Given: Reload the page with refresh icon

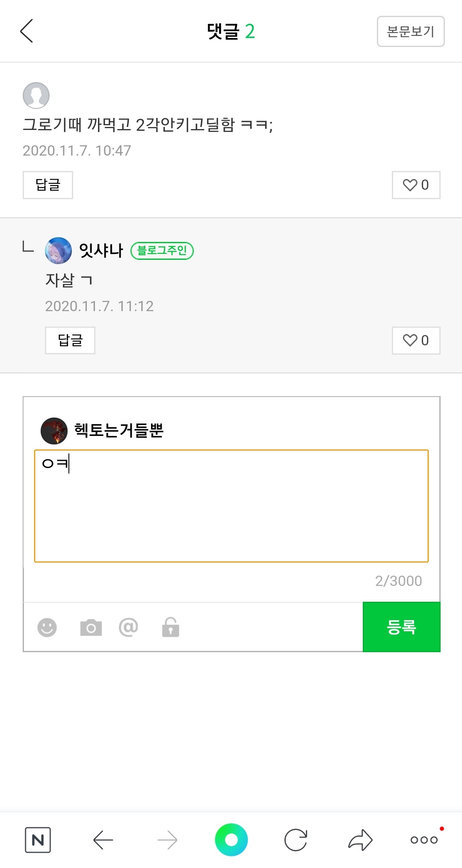Looking at the screenshot, I should tap(296, 840).
